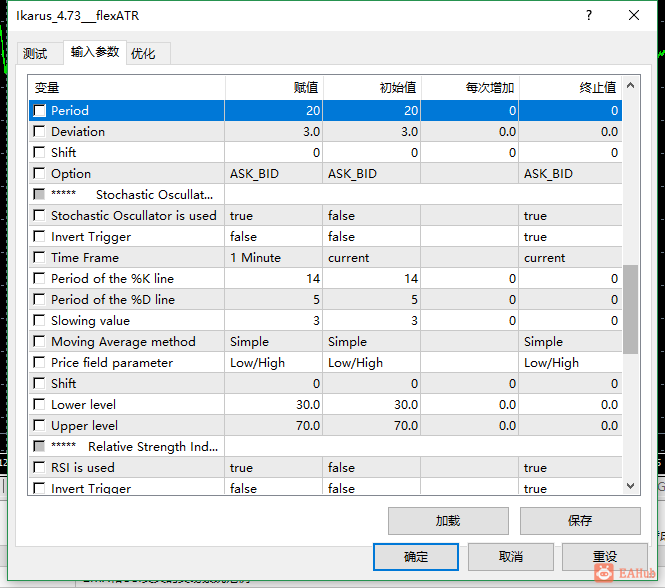
Task: Edit Period of the %D line value 5
Action: 274,300
